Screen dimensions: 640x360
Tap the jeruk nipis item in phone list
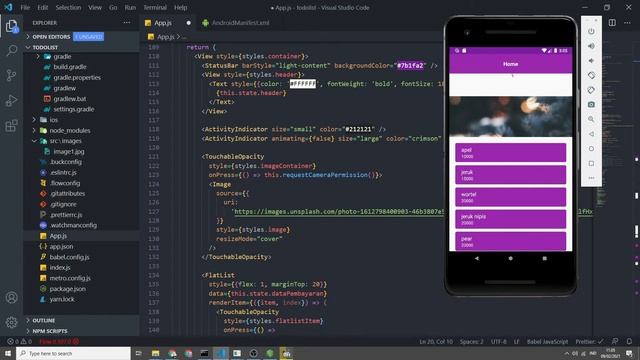tap(510, 219)
